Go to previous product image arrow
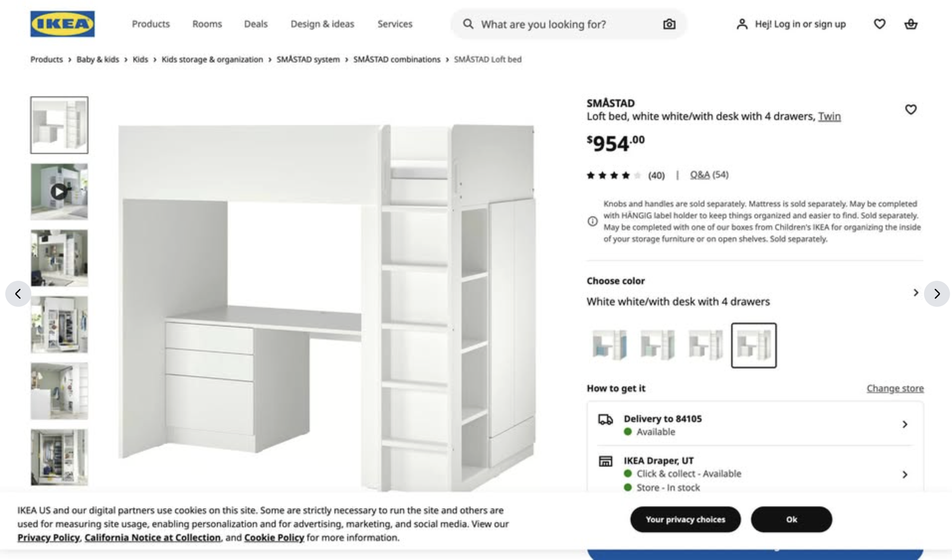 18,294
